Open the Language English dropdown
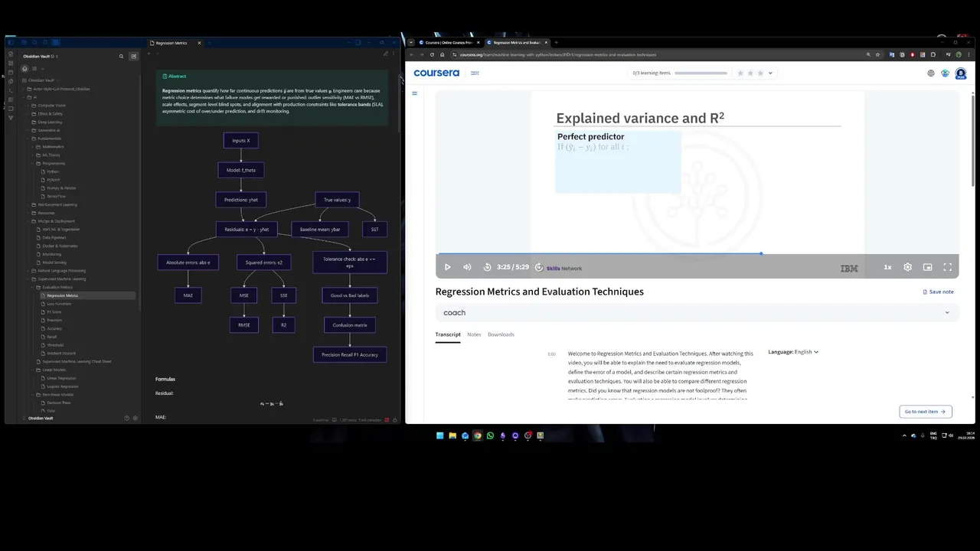The height and width of the screenshot is (551, 980). [793, 352]
